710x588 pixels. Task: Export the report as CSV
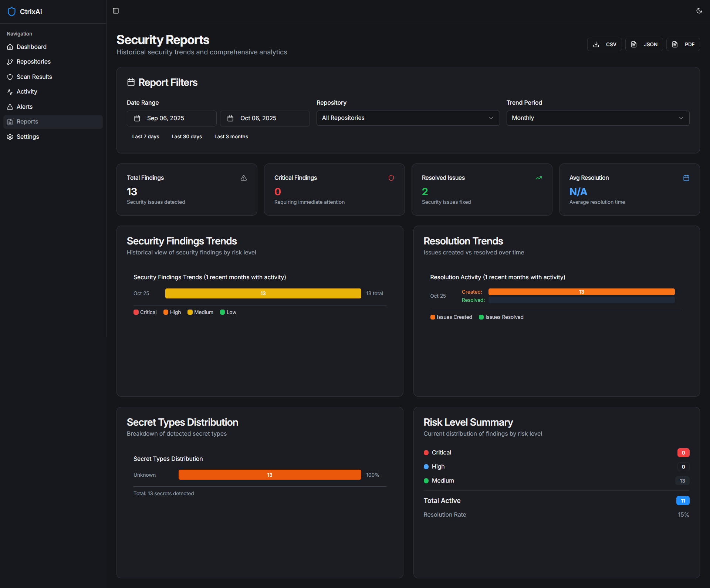pos(605,44)
